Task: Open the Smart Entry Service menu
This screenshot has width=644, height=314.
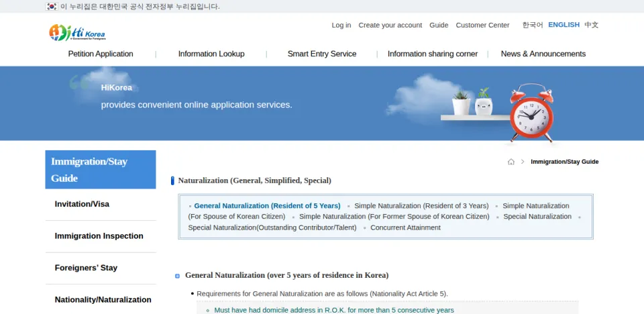Action: click(x=322, y=54)
